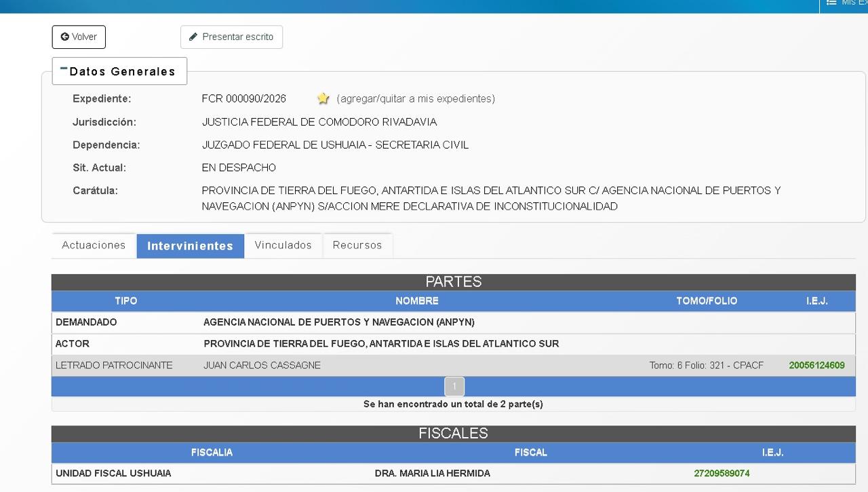Image resolution: width=868 pixels, height=492 pixels.
Task: Go to the Recursos tab
Action: [x=357, y=245]
